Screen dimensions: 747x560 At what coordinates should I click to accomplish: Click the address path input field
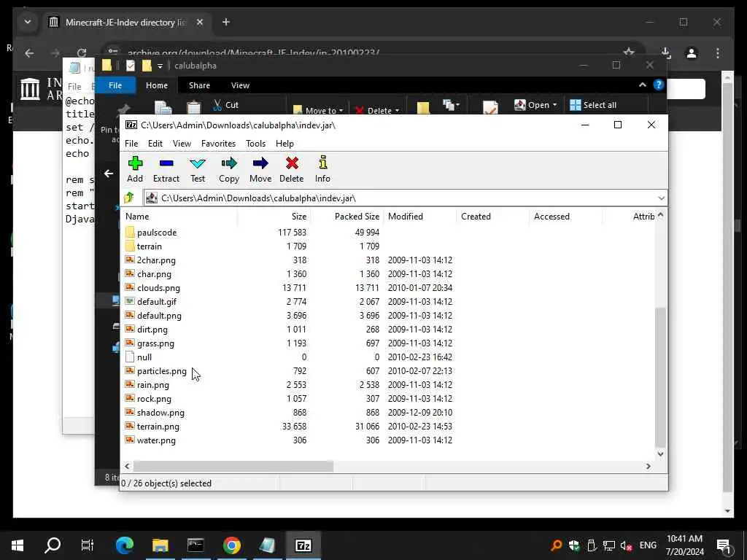(x=400, y=198)
